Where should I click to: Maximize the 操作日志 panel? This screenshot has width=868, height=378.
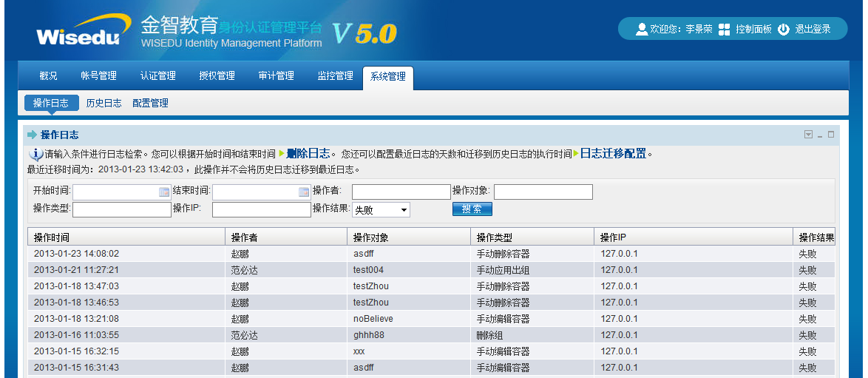point(831,135)
